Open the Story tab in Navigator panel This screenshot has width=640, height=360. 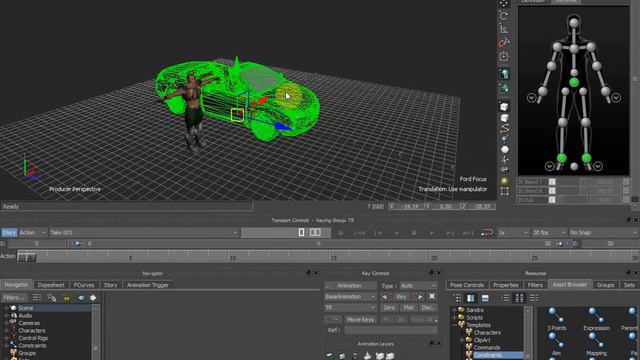[110, 285]
